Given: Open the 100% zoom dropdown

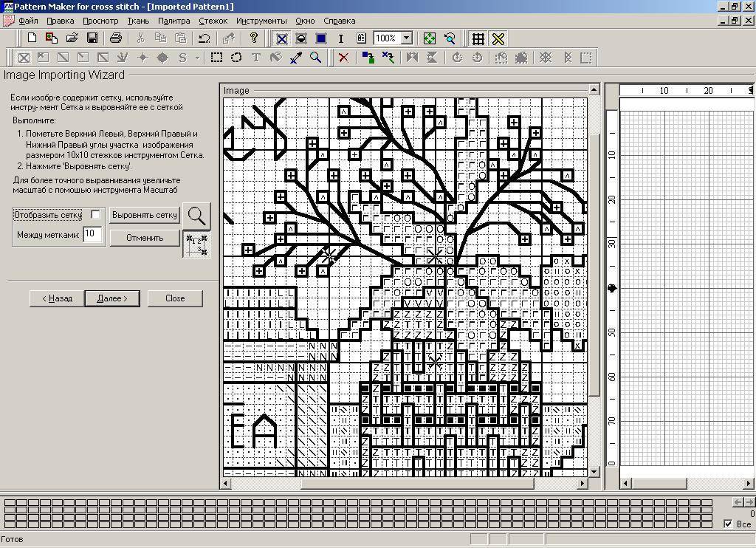Looking at the screenshot, I should pos(407,38).
